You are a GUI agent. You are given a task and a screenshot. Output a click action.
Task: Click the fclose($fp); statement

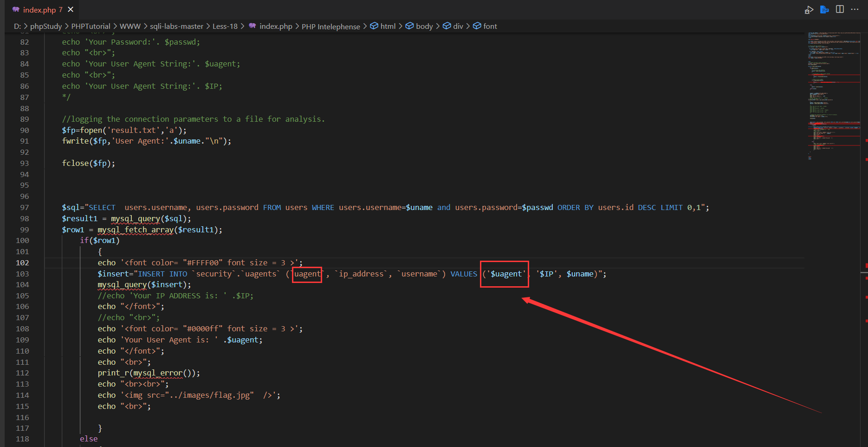point(89,164)
